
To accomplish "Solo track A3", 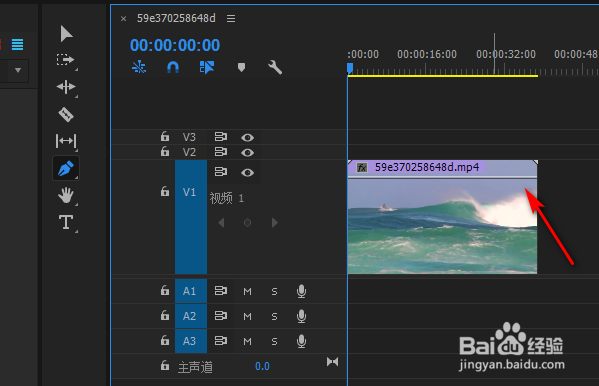I will tap(274, 341).
